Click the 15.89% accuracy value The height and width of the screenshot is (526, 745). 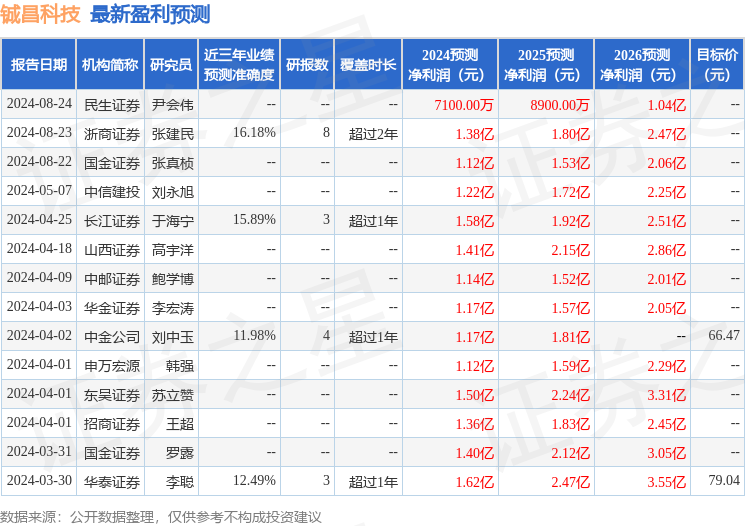[x=254, y=220]
